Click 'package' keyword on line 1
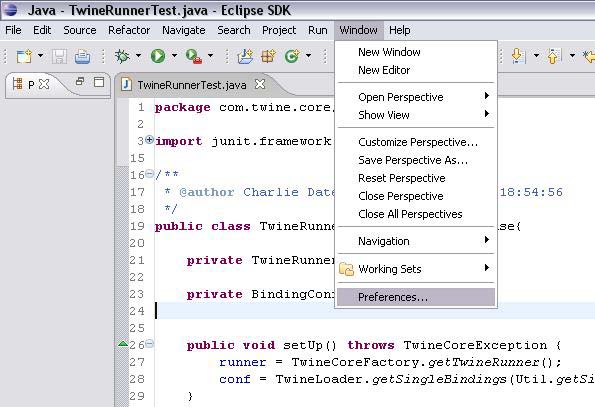Viewport: 595px width, 407px height. [x=183, y=108]
